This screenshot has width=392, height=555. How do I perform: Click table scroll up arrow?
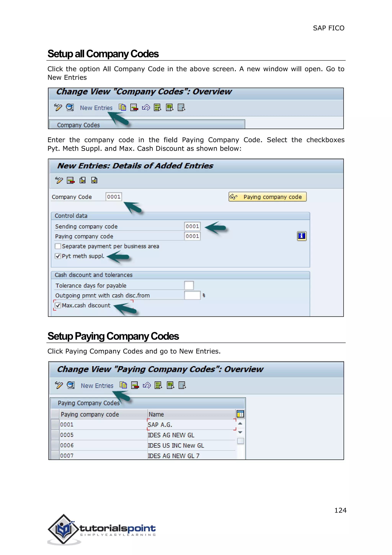[x=240, y=424]
